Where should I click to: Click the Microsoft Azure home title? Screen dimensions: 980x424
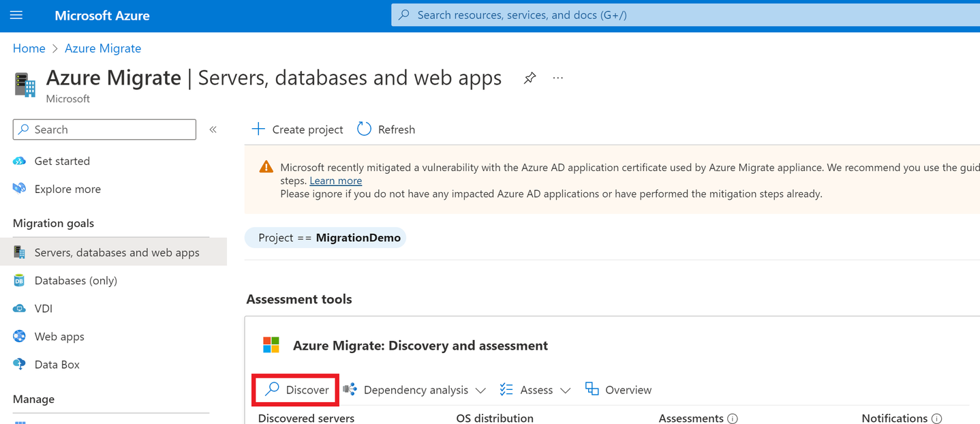102,15
